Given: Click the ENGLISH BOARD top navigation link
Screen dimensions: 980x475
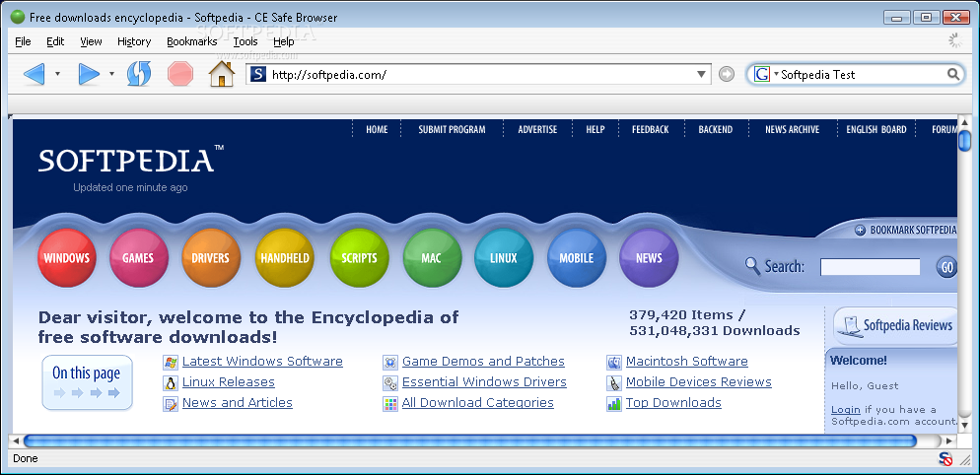Looking at the screenshot, I should tap(876, 129).
